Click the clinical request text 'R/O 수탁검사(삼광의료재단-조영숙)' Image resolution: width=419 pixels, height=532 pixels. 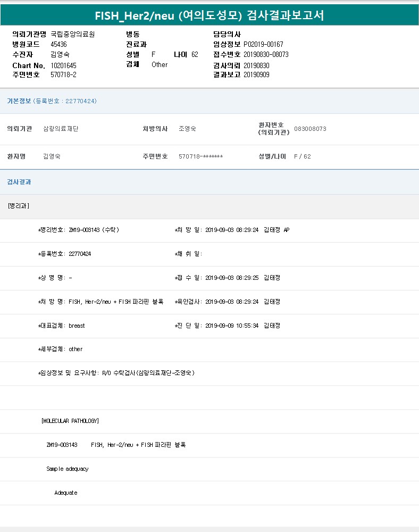click(x=148, y=373)
